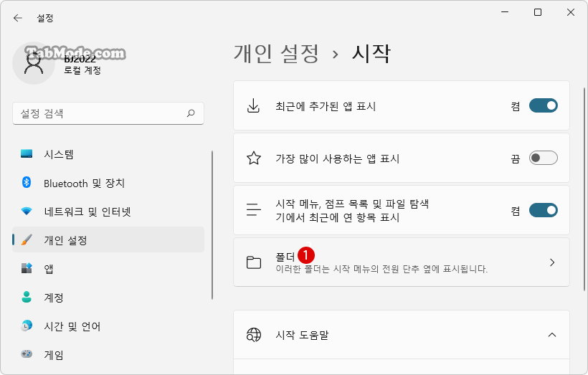Click the main content vertical scrollbar
Screen dimensions: 588x375
coord(584,189)
